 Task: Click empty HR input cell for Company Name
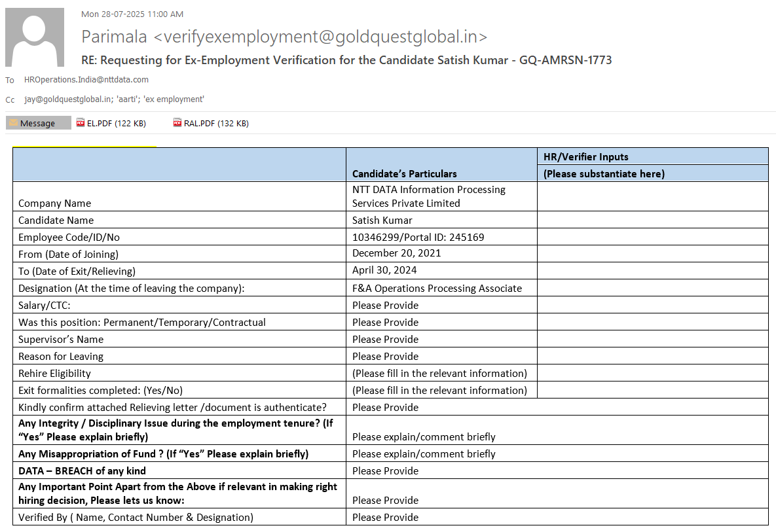click(653, 196)
